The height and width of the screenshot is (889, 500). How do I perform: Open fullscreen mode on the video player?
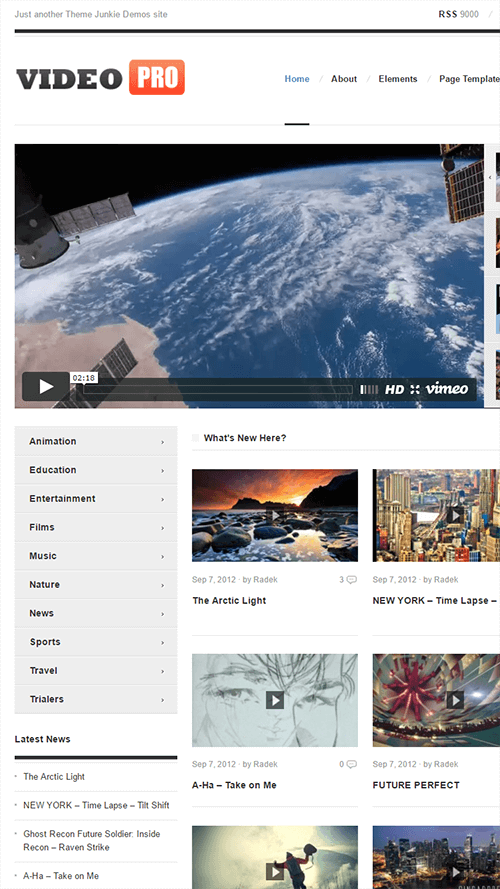point(416,390)
